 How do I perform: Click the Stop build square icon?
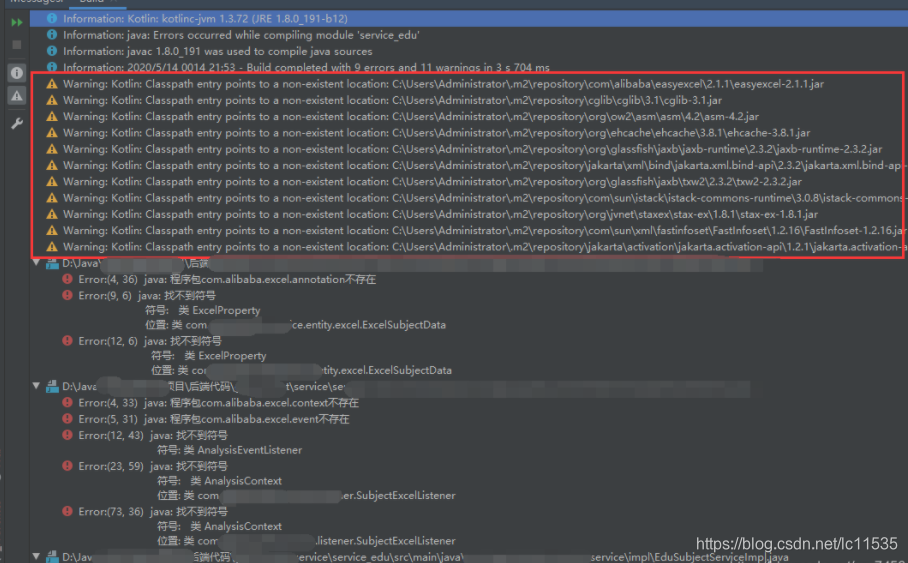[x=17, y=45]
